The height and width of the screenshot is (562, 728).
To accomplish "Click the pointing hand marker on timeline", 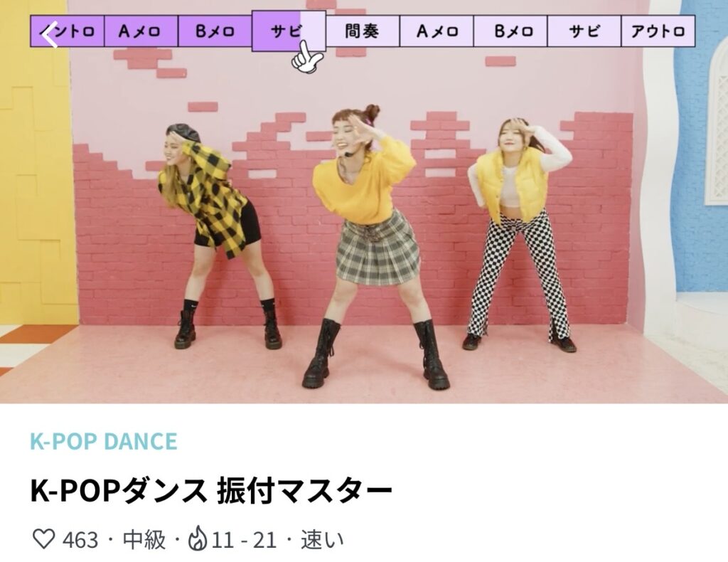I will (x=306, y=58).
